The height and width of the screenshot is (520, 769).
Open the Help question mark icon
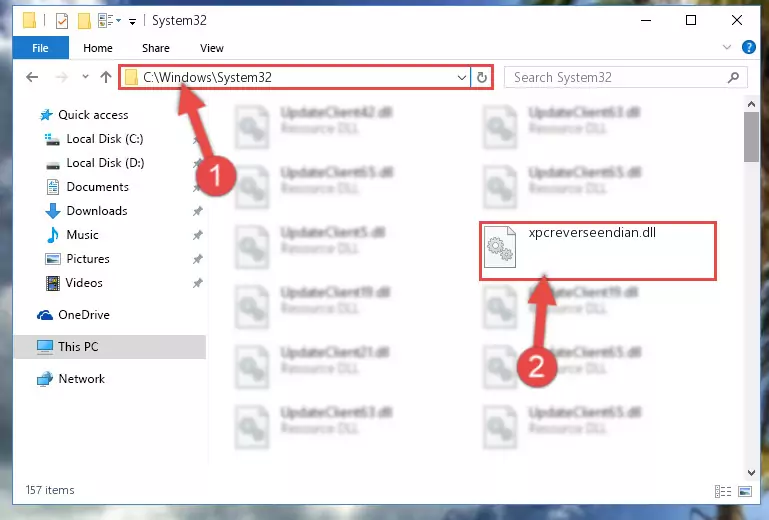[748, 47]
